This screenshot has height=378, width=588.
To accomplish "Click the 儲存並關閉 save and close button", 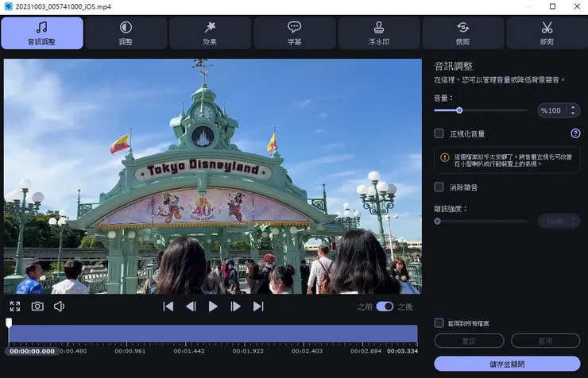I will tap(507, 364).
